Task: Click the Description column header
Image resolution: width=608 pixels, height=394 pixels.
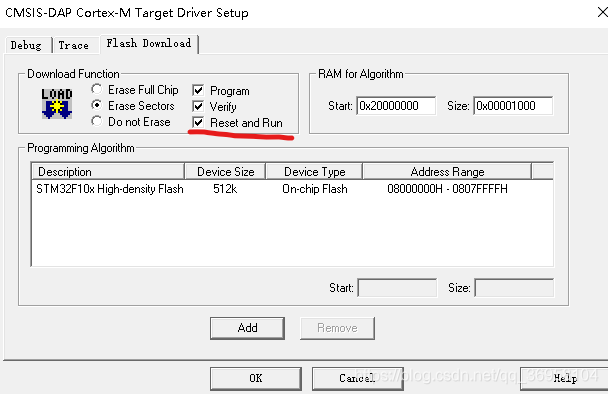Action: (x=108, y=172)
